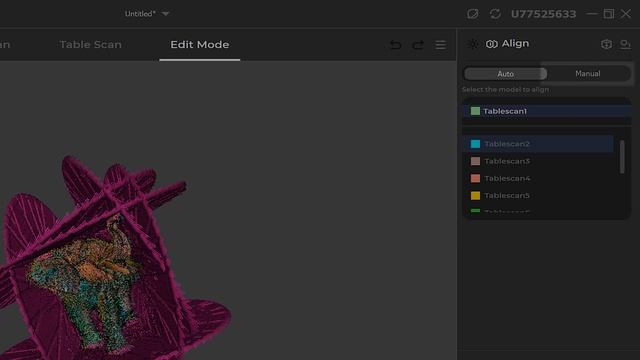Choose Auto alignment mode
The width and height of the screenshot is (640, 360).
click(505, 74)
